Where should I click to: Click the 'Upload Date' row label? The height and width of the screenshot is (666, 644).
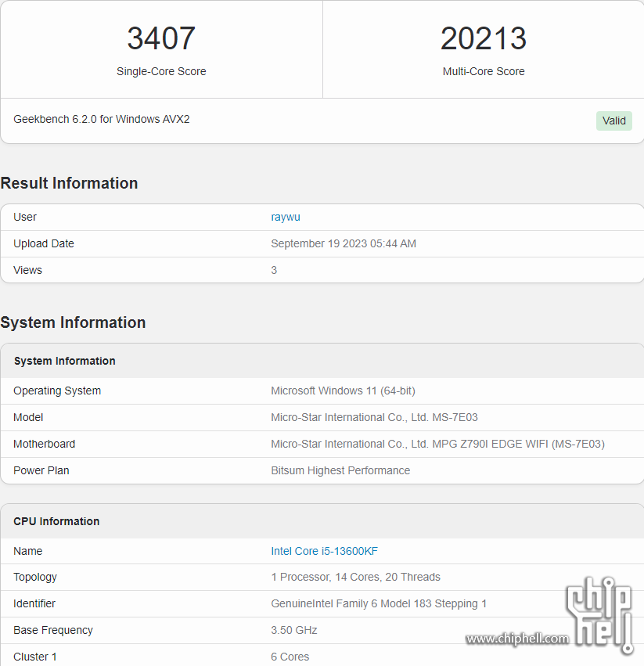[44, 243]
